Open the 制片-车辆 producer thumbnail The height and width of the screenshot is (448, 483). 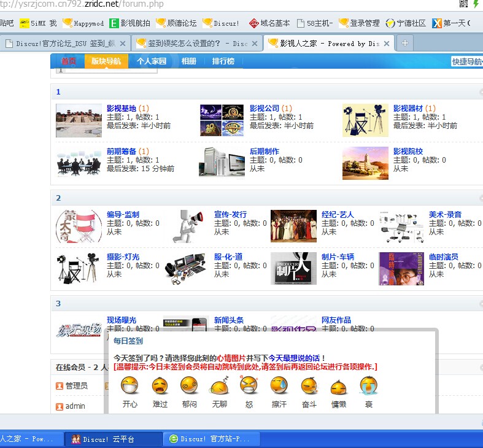click(293, 269)
